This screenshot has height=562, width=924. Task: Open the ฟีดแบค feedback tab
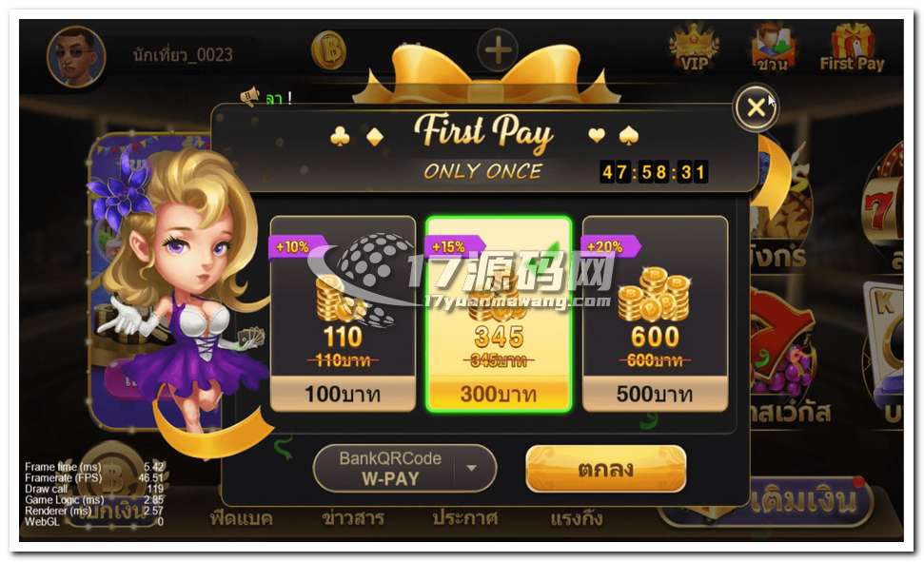242,518
